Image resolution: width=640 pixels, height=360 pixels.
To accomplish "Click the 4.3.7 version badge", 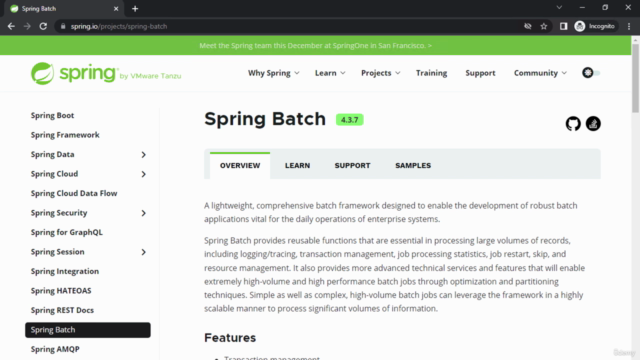I will pos(349,120).
